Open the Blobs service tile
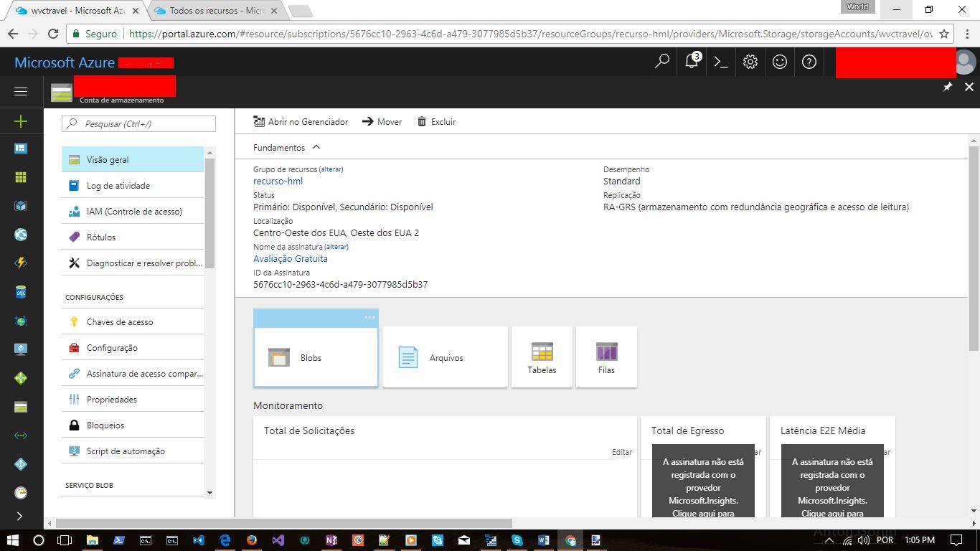 [x=316, y=357]
